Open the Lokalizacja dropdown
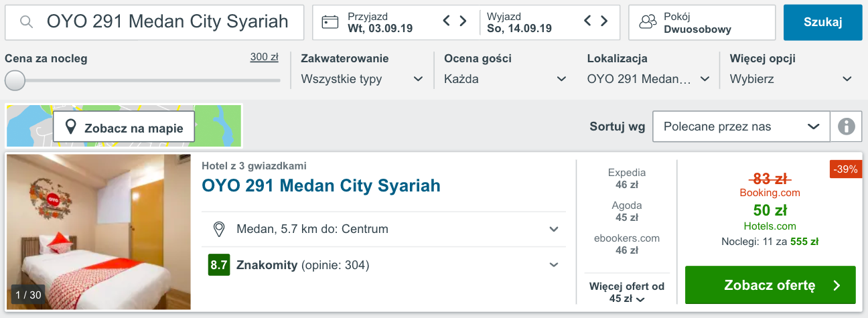Viewport: 868px width, 318px height. coord(648,79)
